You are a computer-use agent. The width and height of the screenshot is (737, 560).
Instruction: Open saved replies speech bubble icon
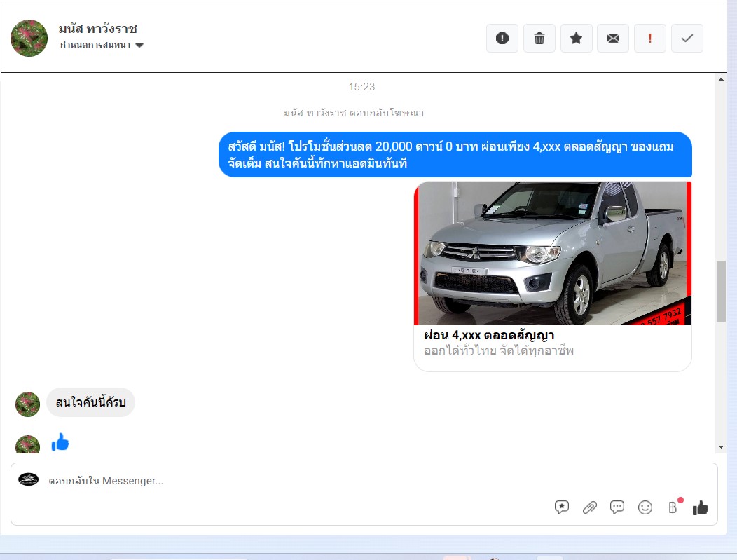[617, 507]
